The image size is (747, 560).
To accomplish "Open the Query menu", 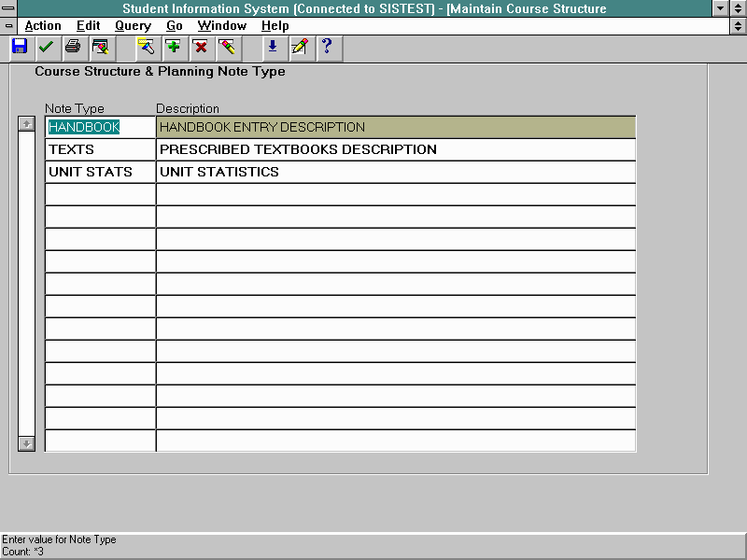I will 133,26.
